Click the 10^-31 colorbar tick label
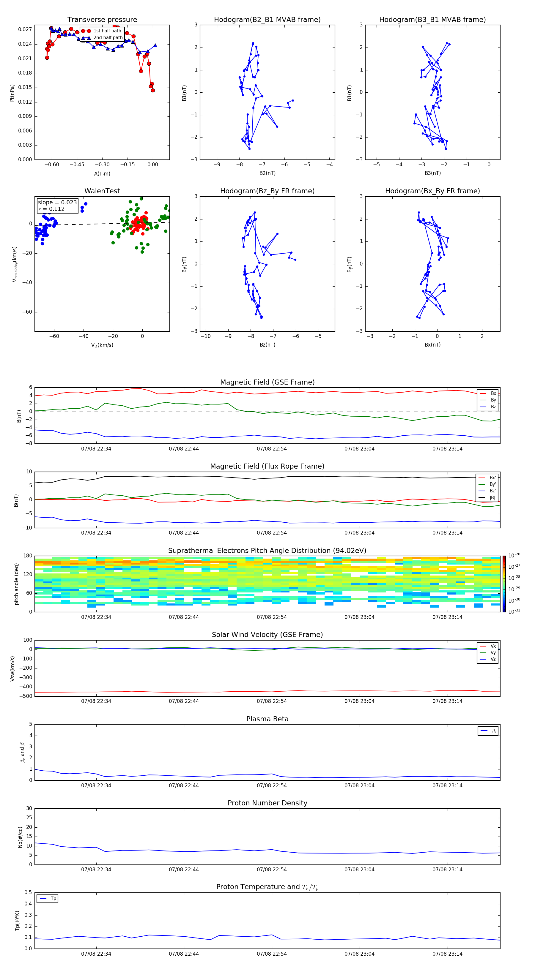Screen dimensions: 535x980 pyautogui.click(x=514, y=612)
